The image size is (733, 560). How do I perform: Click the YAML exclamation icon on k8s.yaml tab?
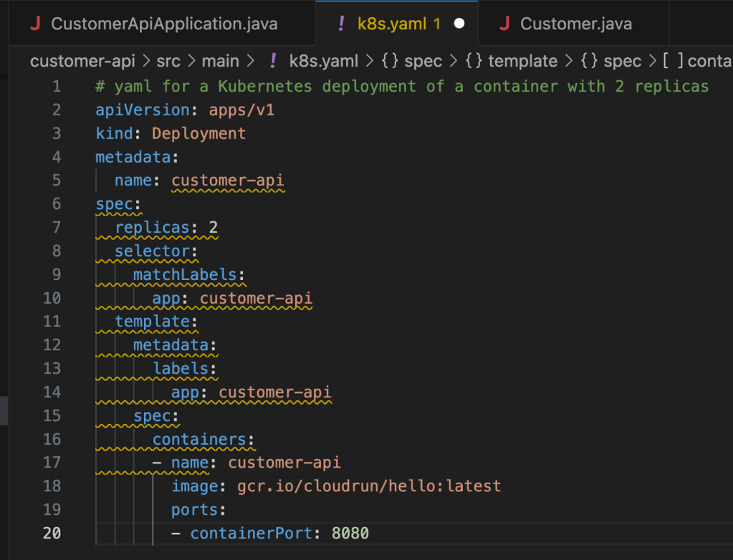click(342, 24)
